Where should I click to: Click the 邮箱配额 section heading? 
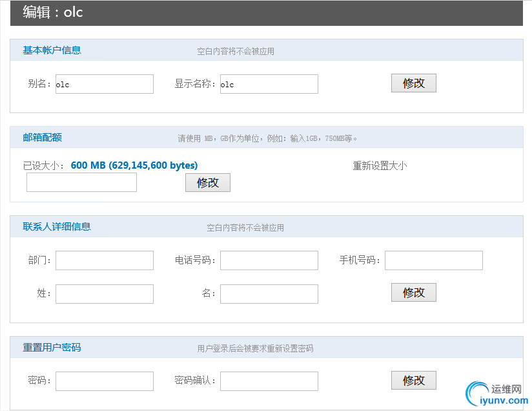(x=43, y=138)
